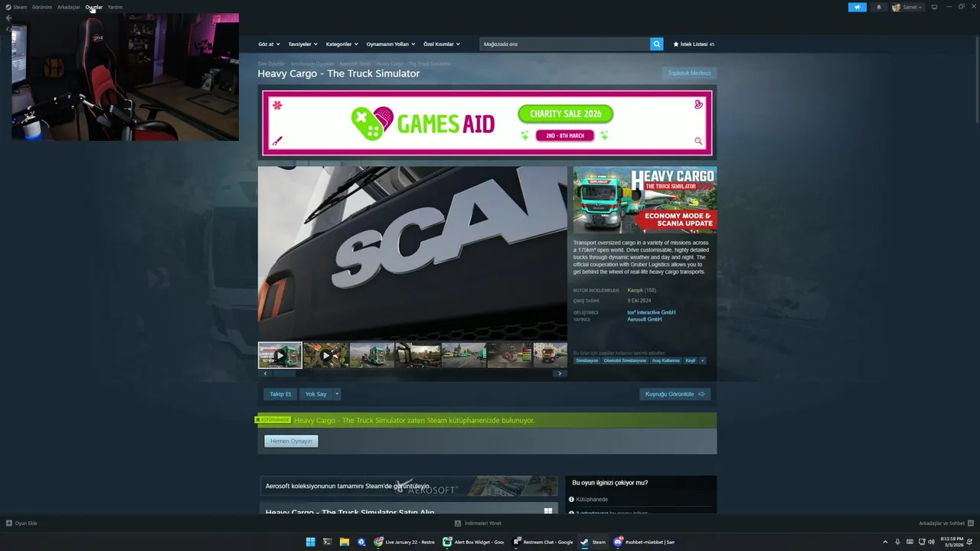980x551 pixels.
Task: Click the Mağazada ara search field
Action: pos(565,44)
